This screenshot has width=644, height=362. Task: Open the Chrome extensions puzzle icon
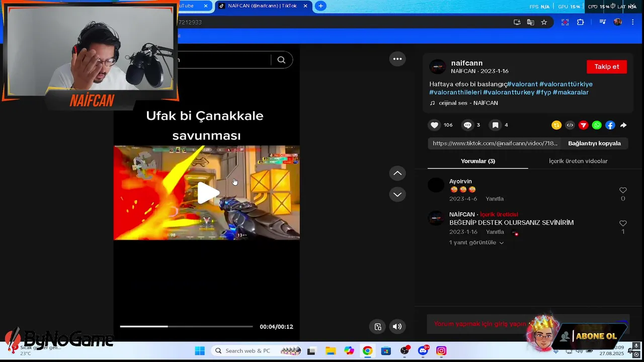[580, 22]
